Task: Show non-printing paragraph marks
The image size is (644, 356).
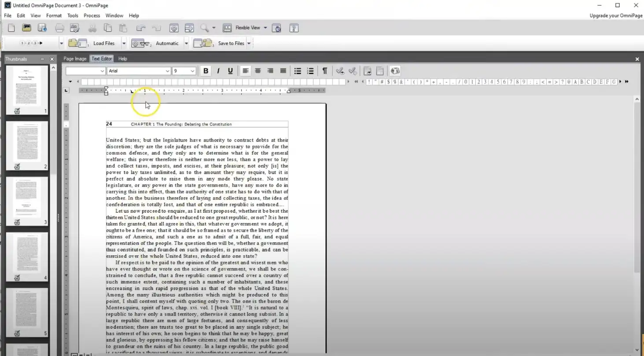Action: pyautogui.click(x=325, y=71)
